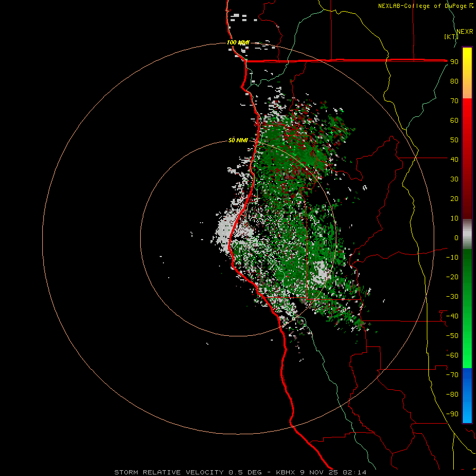Click the -90 knot scale value
Image resolution: width=476 pixels, height=476 pixels.
point(452,414)
